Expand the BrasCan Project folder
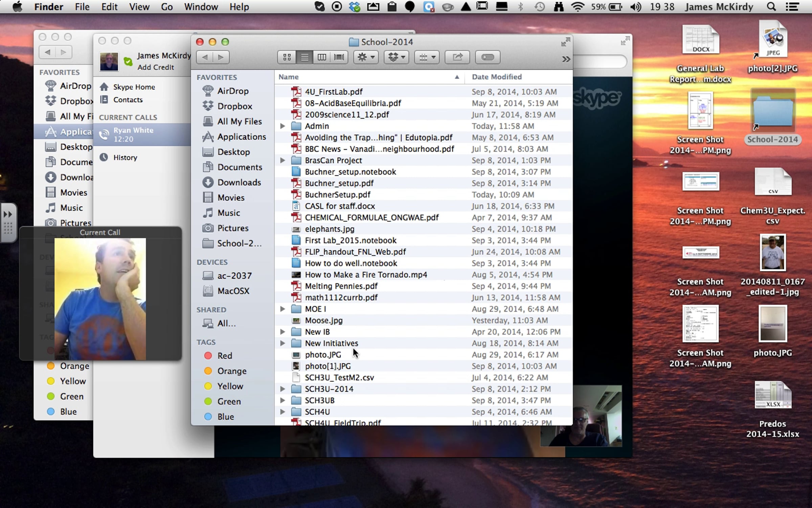This screenshot has width=812, height=508. [x=283, y=160]
